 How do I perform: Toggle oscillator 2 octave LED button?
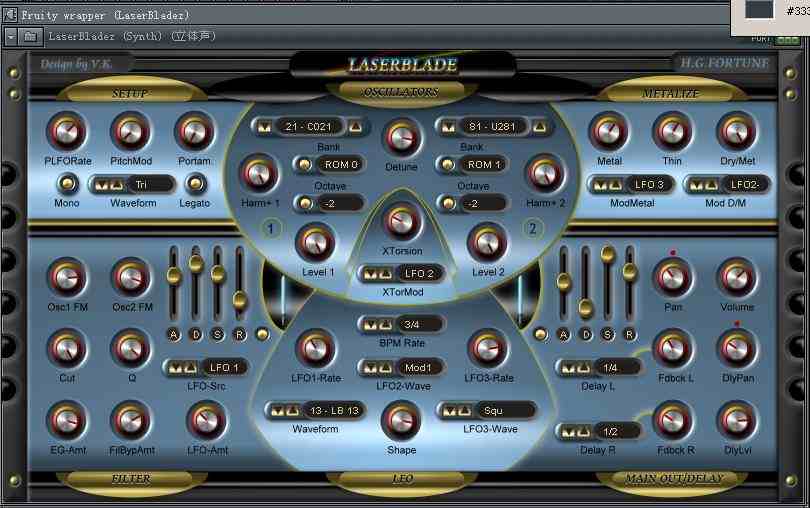[449, 203]
